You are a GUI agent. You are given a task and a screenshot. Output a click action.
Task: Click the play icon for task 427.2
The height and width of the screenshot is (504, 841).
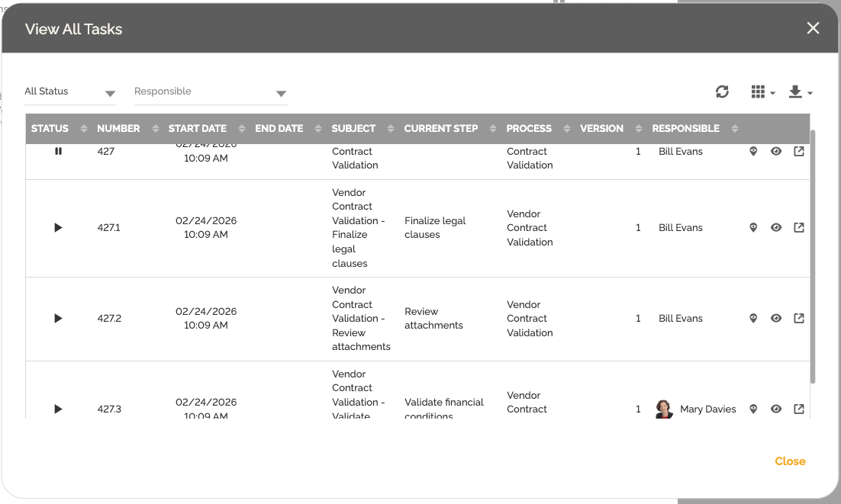pos(58,319)
